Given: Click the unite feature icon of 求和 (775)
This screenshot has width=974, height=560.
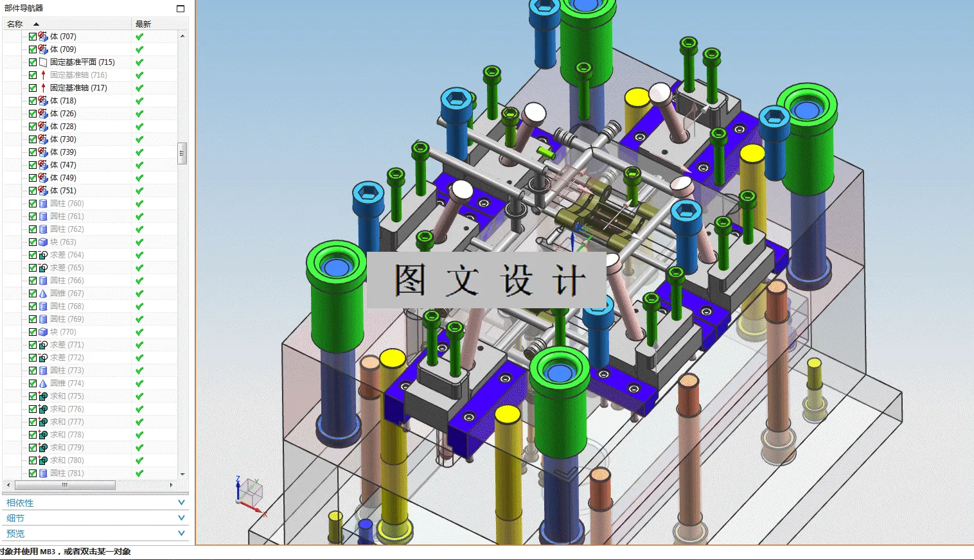Looking at the screenshot, I should click(42, 396).
